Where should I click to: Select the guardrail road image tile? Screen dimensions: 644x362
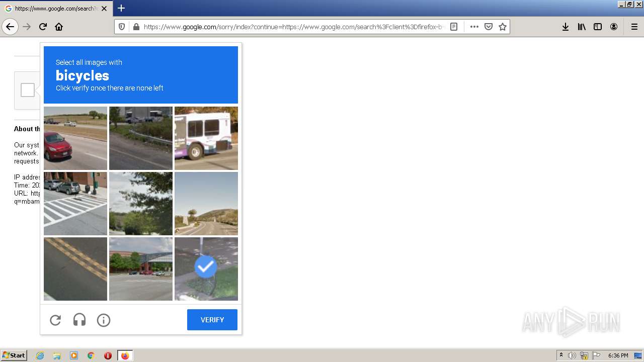pyautogui.click(x=141, y=138)
